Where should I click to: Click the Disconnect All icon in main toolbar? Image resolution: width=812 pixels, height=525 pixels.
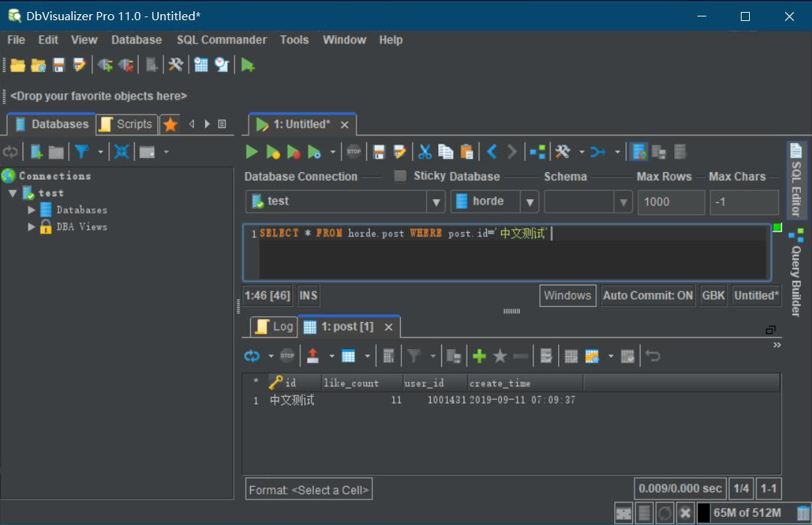[x=126, y=64]
